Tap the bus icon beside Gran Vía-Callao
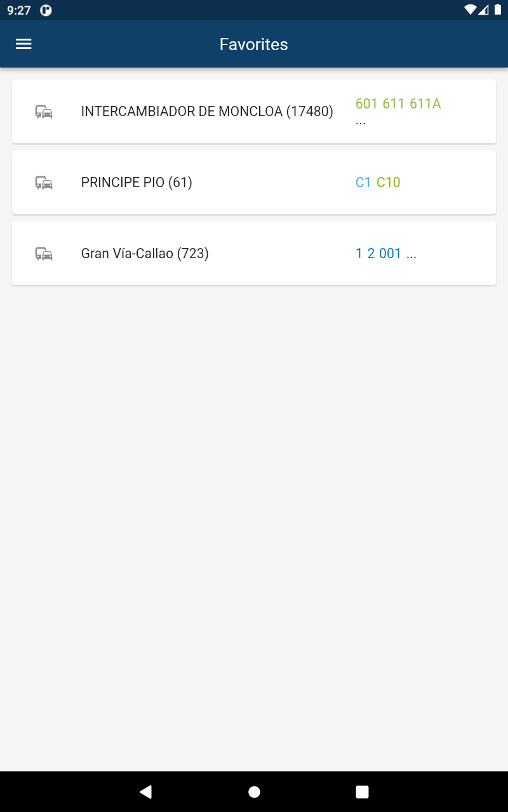This screenshot has width=508, height=812. [x=44, y=254]
